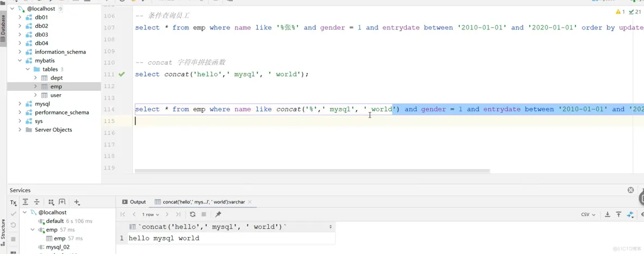The height and width of the screenshot is (254, 644).
Task: Expand the performance_schema node
Action: click(20, 112)
